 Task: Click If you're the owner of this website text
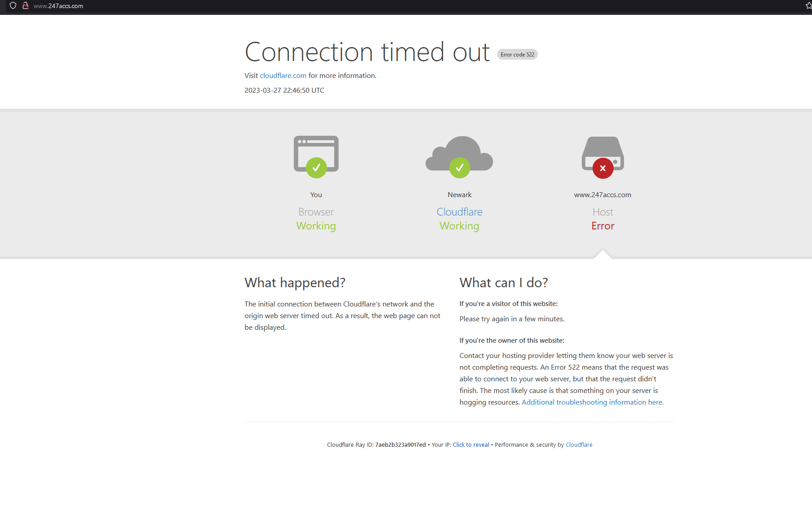click(x=512, y=340)
